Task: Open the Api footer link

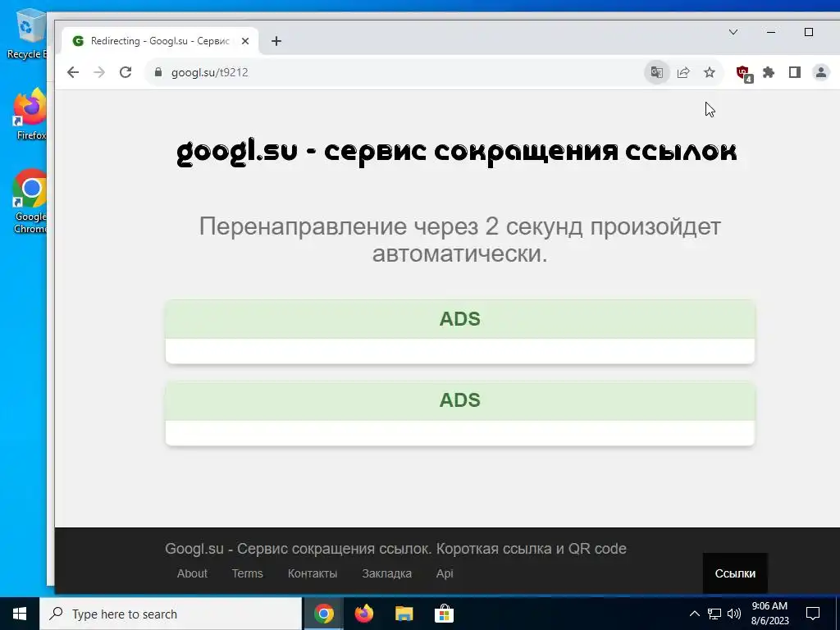Action: tap(445, 573)
